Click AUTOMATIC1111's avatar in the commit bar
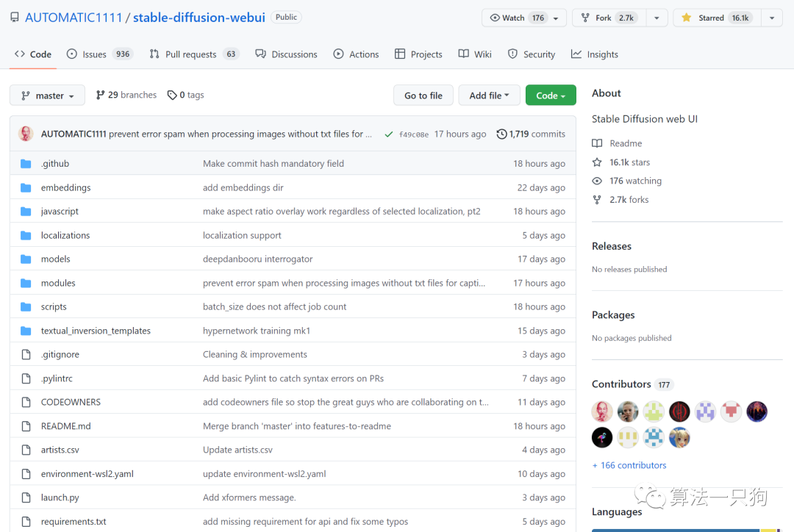This screenshot has height=532, width=794. (26, 134)
